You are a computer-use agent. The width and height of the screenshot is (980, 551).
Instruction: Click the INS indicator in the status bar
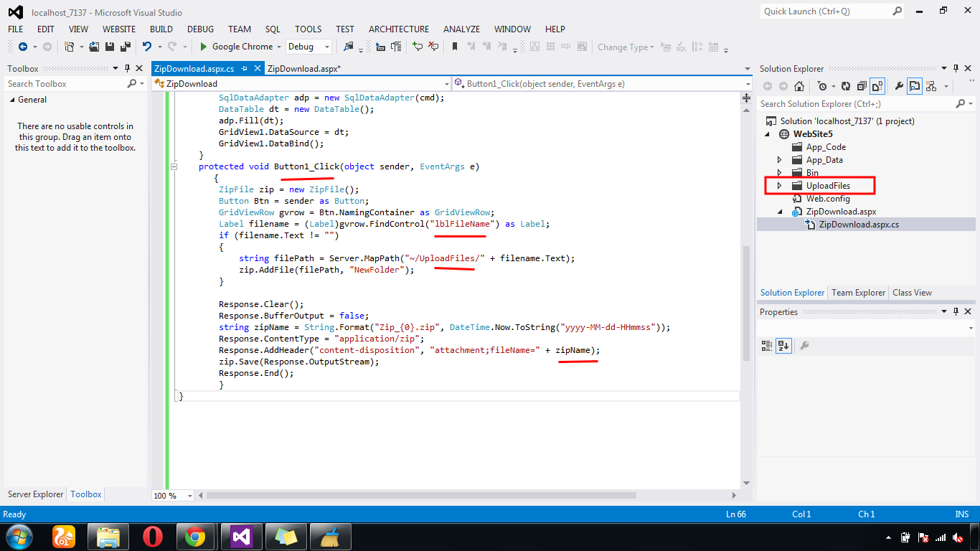tap(962, 514)
